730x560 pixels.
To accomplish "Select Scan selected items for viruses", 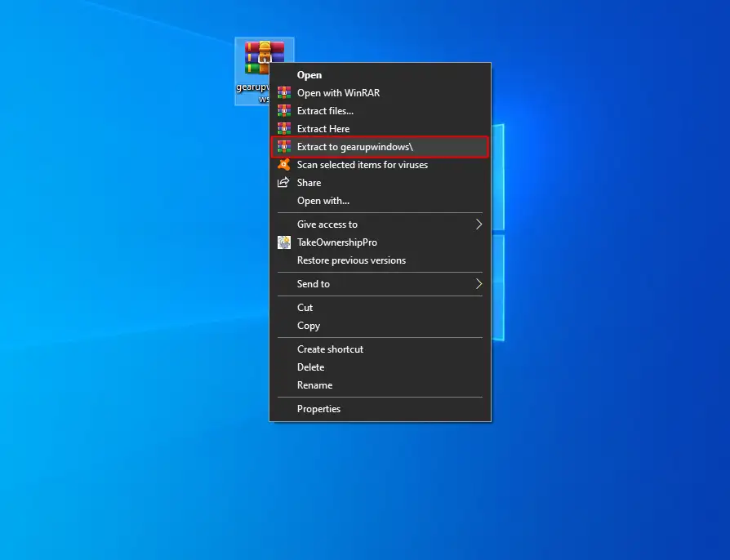I will click(x=380, y=165).
